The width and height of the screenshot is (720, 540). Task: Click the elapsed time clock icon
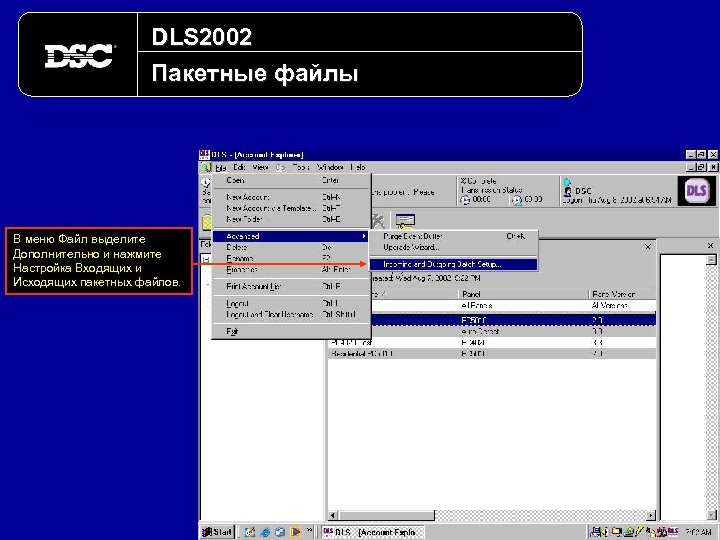click(x=466, y=200)
